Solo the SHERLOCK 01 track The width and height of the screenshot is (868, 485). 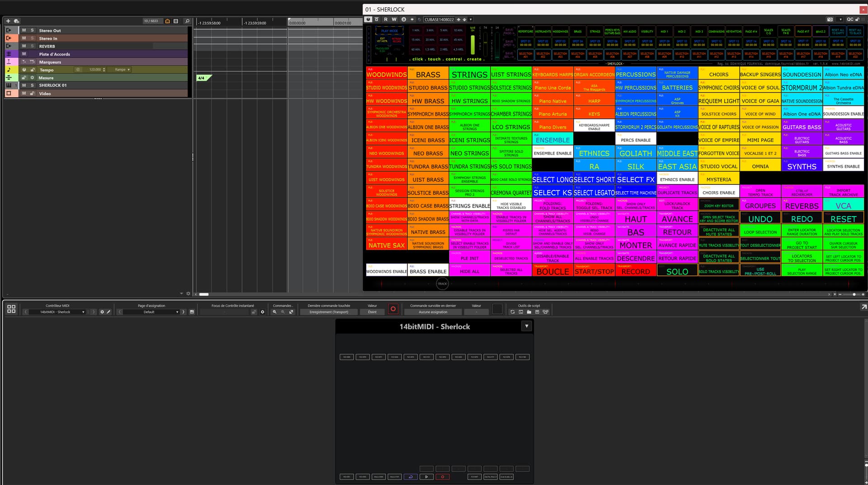point(32,85)
